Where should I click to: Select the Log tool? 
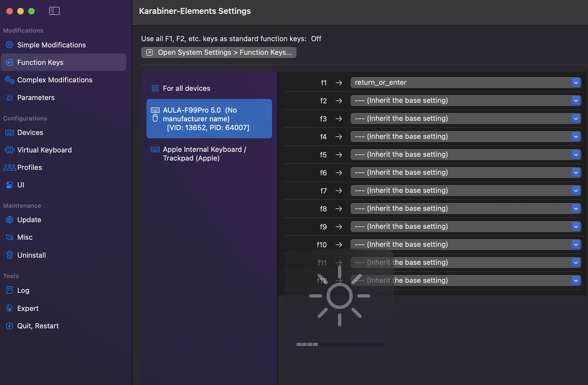(23, 290)
